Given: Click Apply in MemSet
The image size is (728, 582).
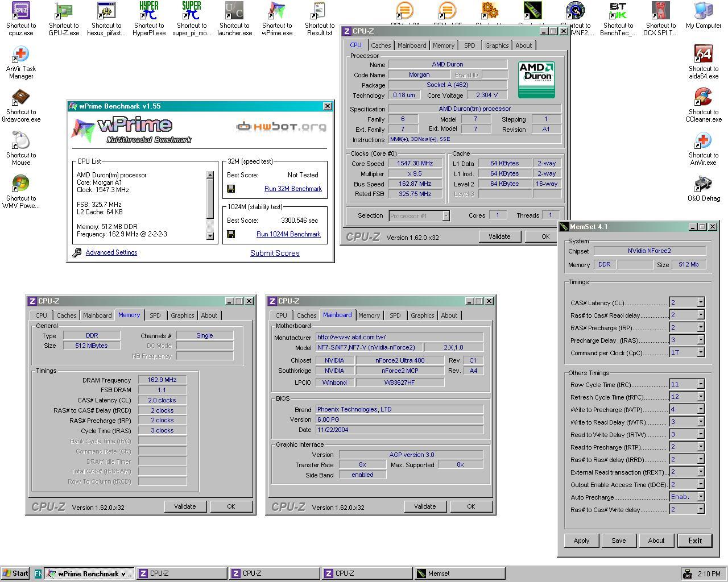Looking at the screenshot, I should pos(581,541).
